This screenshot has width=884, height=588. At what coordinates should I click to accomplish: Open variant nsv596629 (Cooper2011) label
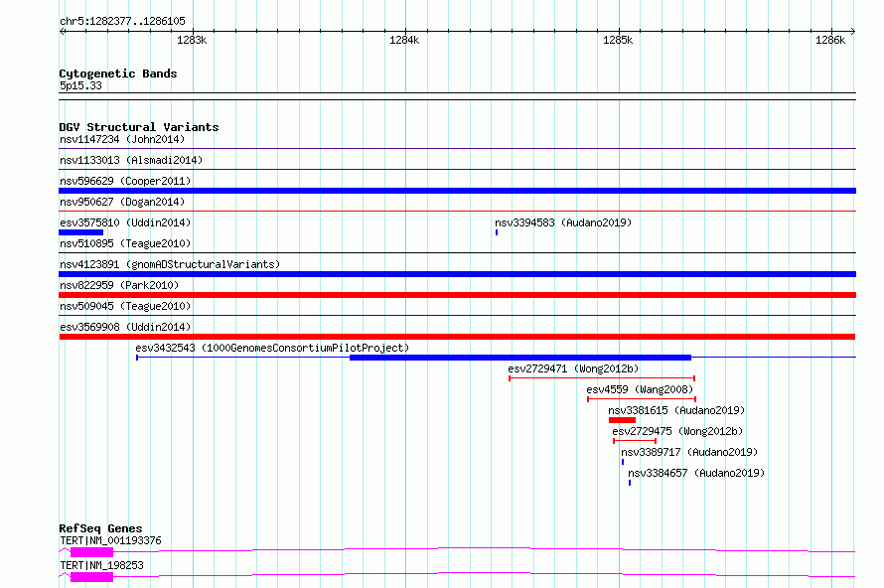[x=125, y=181]
